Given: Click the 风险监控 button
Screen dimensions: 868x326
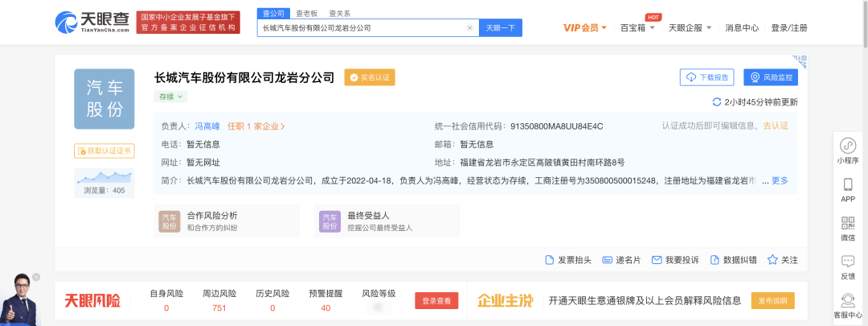Looking at the screenshot, I should click(771, 77).
